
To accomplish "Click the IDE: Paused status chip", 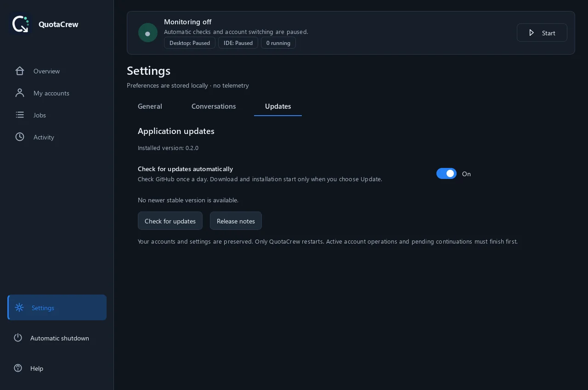I will tap(238, 43).
